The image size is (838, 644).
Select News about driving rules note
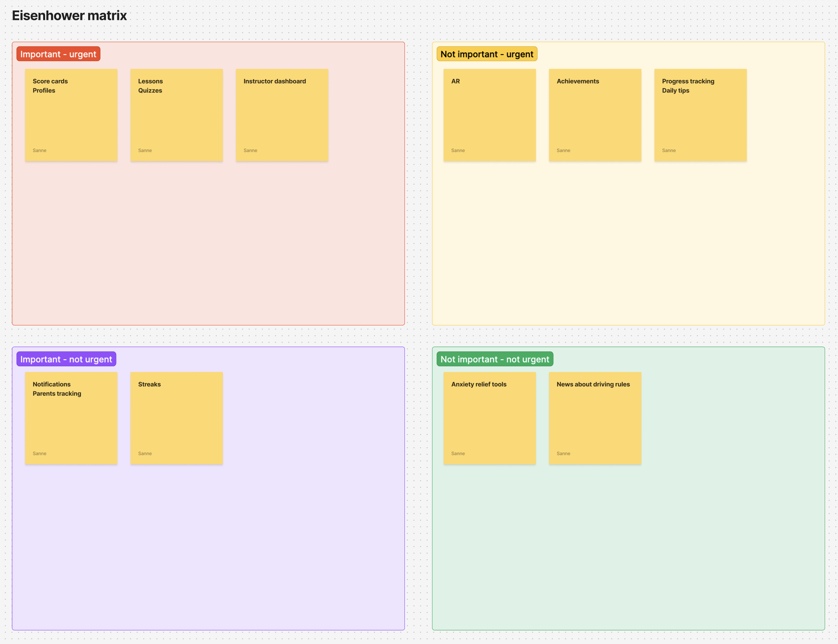coord(595,418)
